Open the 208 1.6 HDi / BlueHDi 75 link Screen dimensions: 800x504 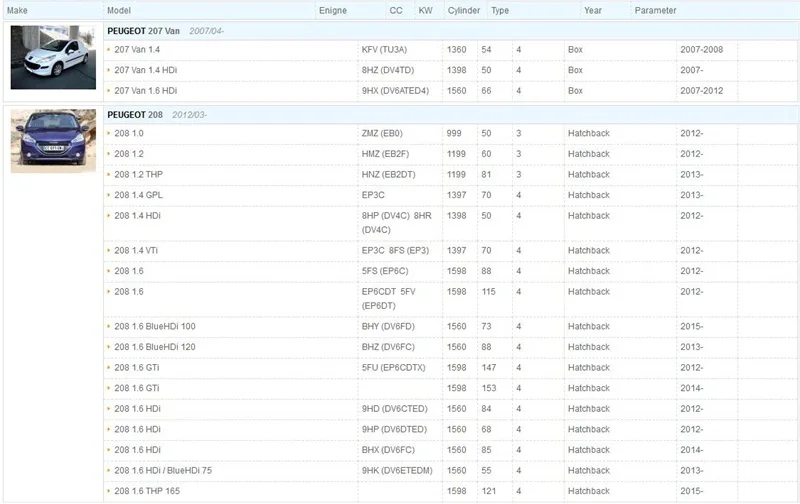pos(163,470)
